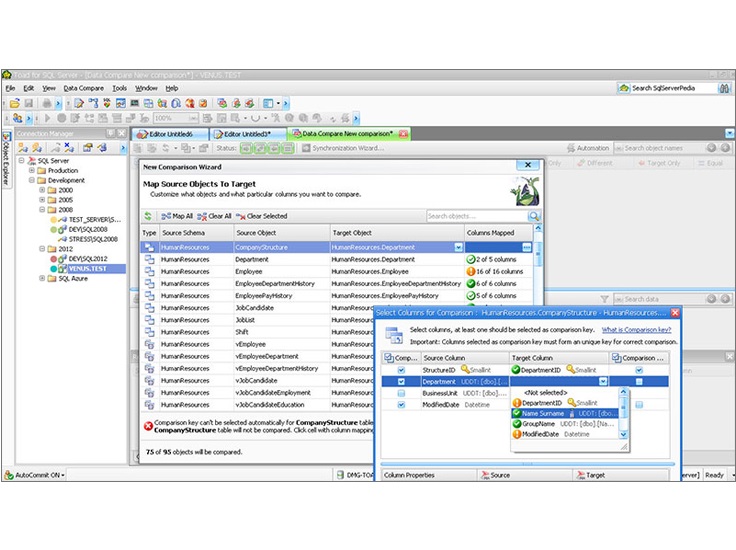The width and height of the screenshot is (736, 550).
Task: Click the Print icon in the main toolbar
Action: click(47, 103)
